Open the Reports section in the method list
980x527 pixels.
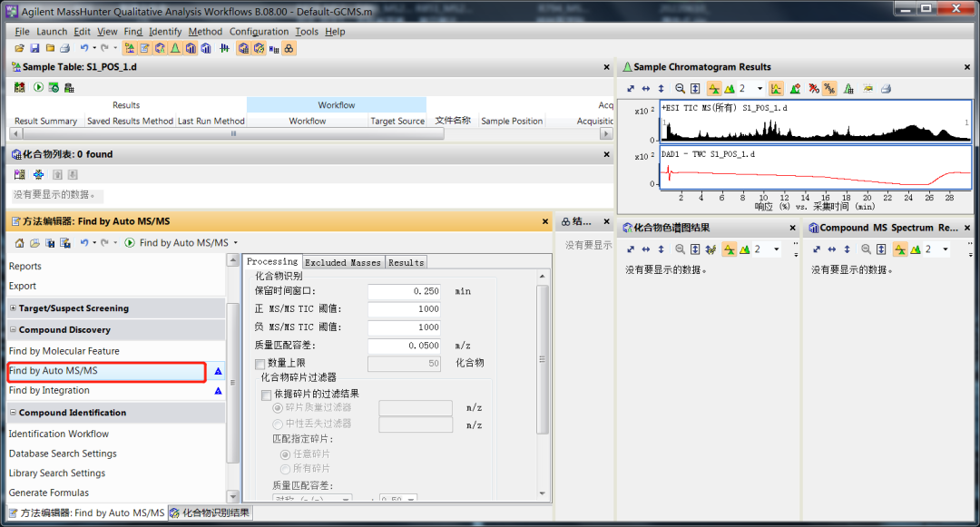(25, 266)
